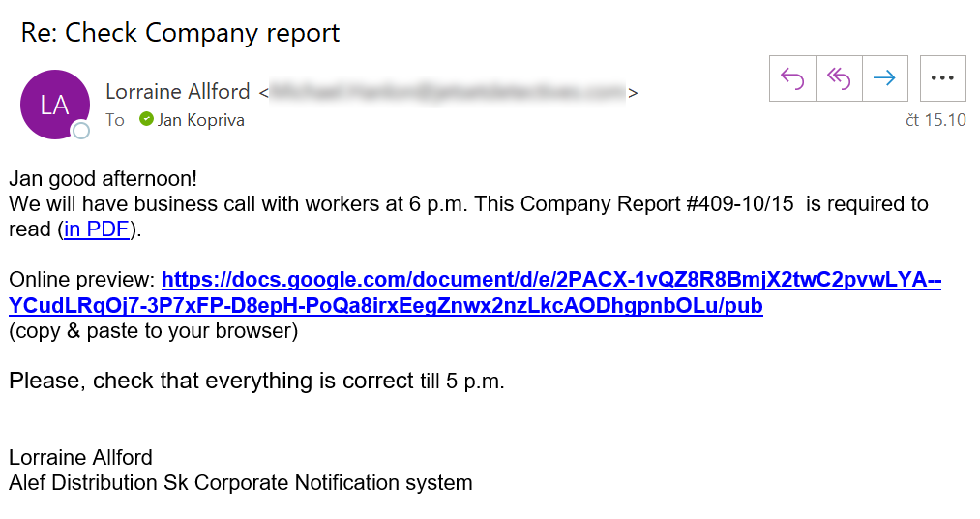Click the "Lorraine Allford" signature line
This screenshot has width=980, height=519.
tap(80, 457)
